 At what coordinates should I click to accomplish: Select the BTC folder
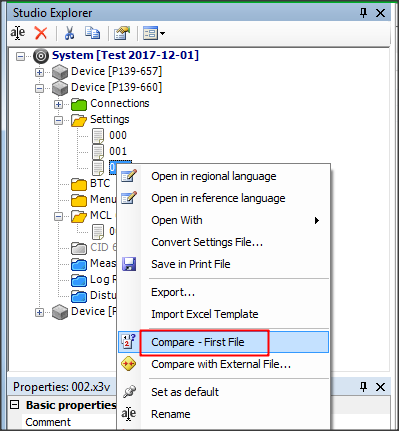click(100, 183)
